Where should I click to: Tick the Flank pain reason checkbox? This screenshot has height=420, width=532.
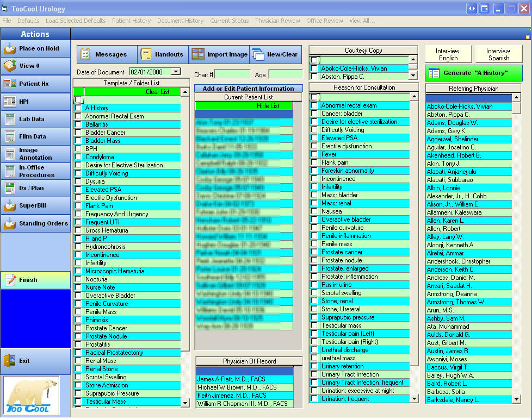(314, 162)
